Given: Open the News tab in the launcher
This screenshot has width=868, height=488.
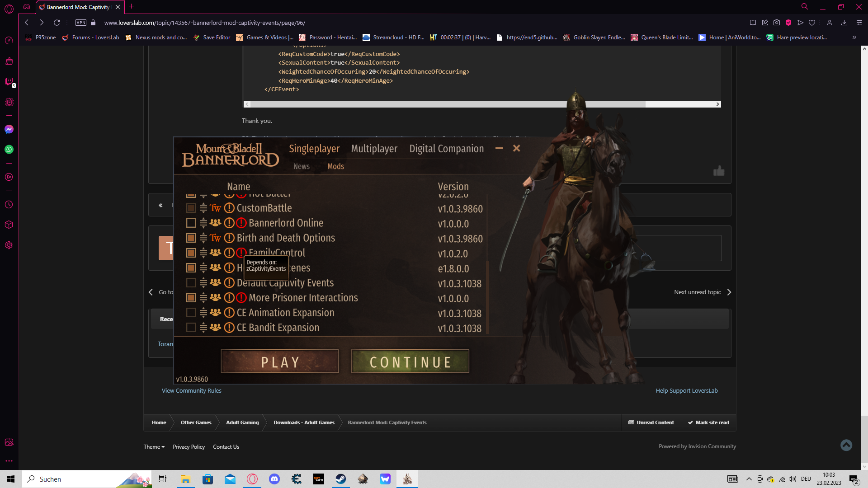Looking at the screenshot, I should click(x=301, y=166).
